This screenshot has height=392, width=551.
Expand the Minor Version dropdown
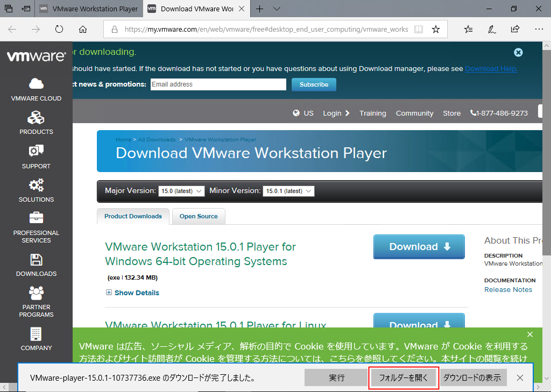click(288, 191)
